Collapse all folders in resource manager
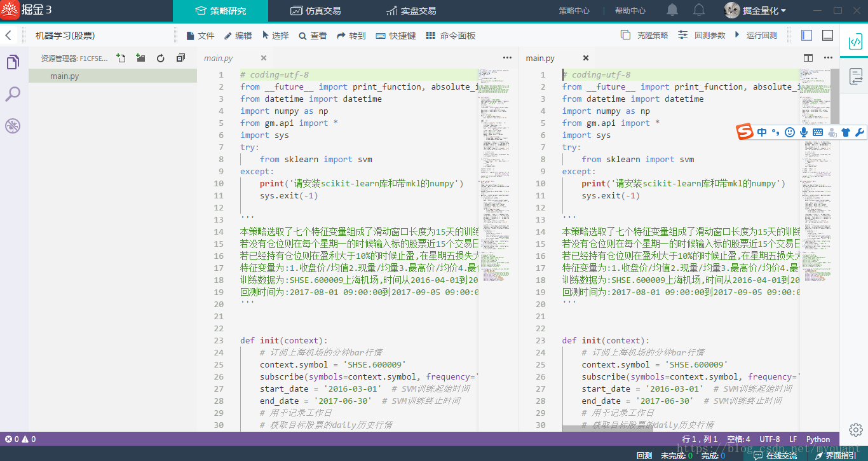 tap(180, 58)
